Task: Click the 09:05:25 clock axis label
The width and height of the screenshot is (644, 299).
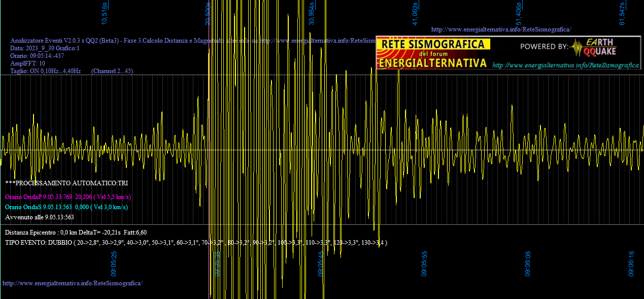Action: coord(115,263)
